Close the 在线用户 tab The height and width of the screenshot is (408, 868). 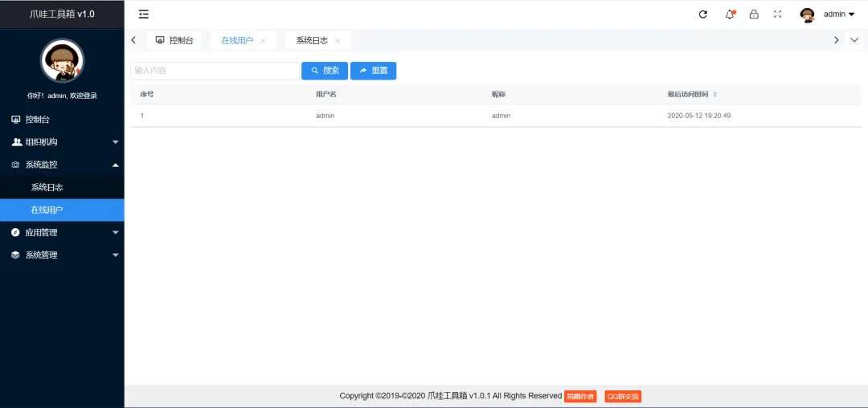(x=263, y=41)
